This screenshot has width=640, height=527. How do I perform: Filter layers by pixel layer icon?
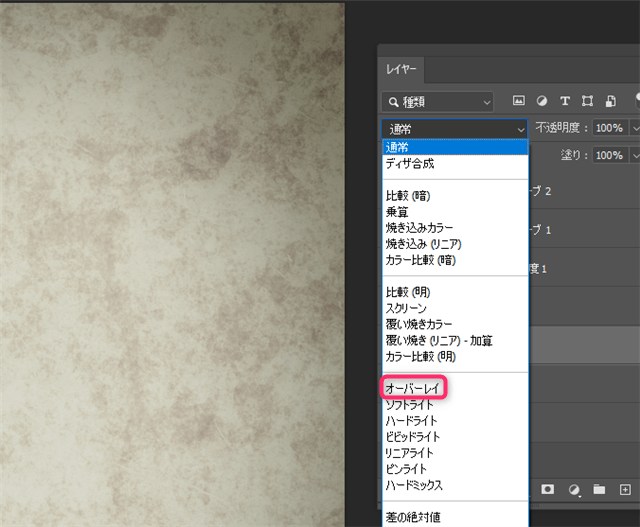tap(518, 100)
